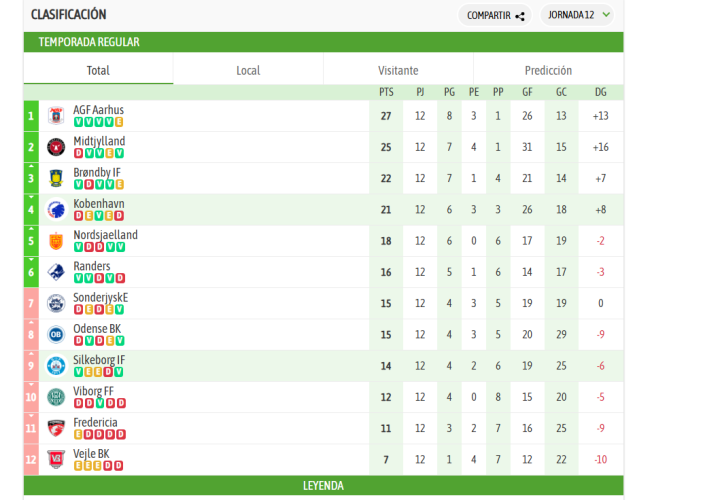
Task: Click the SonderjyskE team name
Action: [x=100, y=297]
